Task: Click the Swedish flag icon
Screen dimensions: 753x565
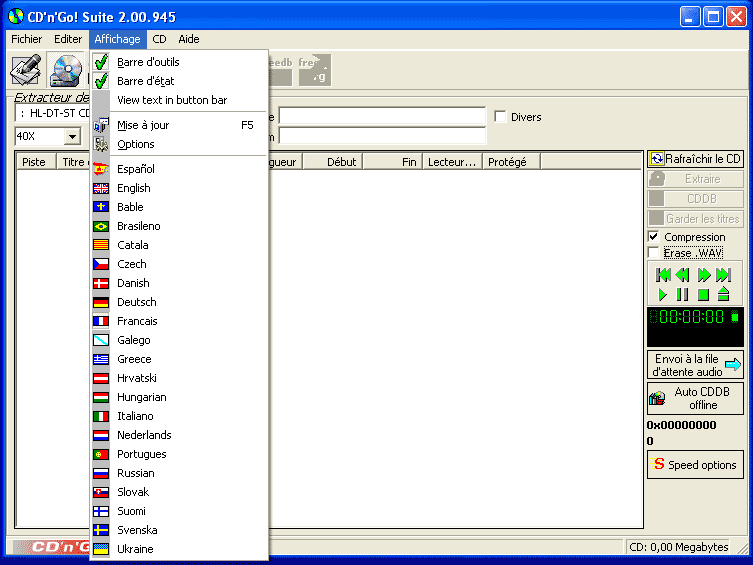Action: point(101,530)
